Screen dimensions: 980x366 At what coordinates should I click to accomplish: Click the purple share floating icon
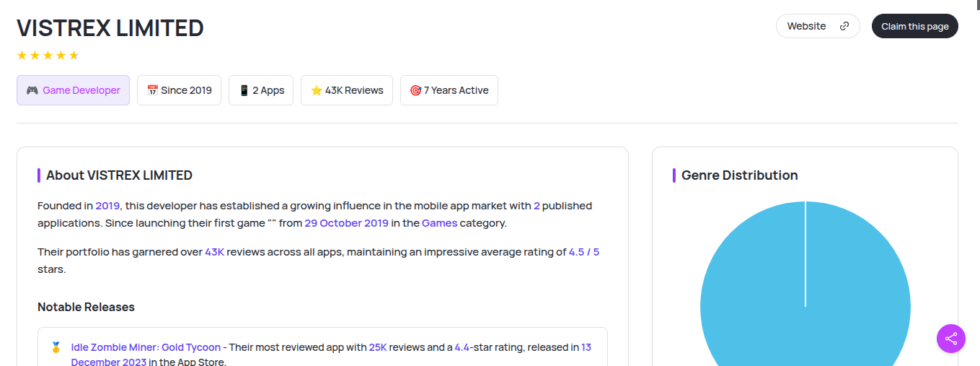[950, 339]
